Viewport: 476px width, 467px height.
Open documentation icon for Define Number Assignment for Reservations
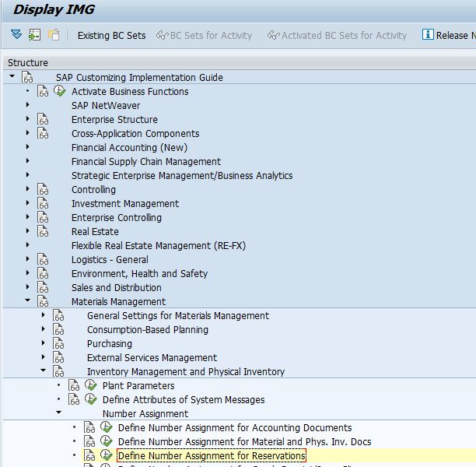click(x=89, y=455)
